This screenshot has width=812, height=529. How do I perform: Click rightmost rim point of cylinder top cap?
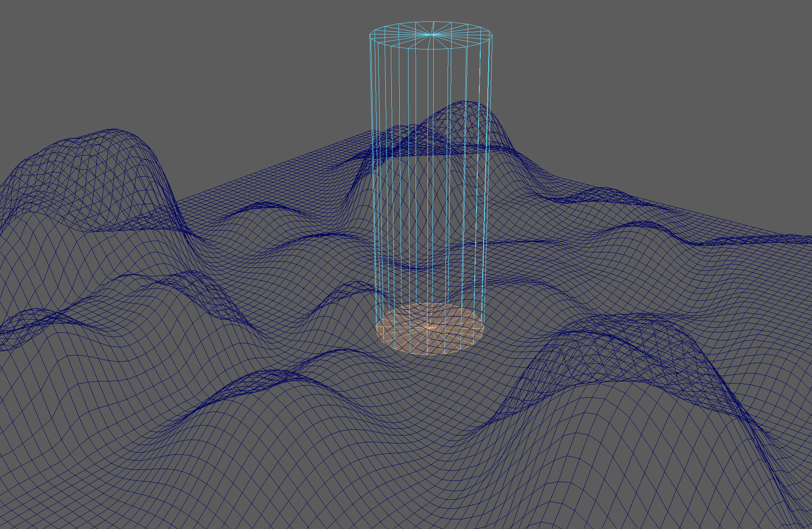[x=492, y=36]
